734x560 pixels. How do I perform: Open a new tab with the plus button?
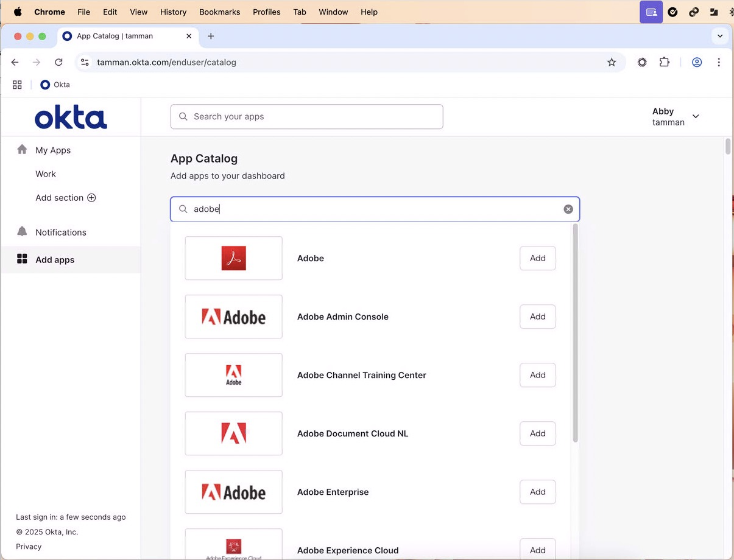[x=211, y=36]
